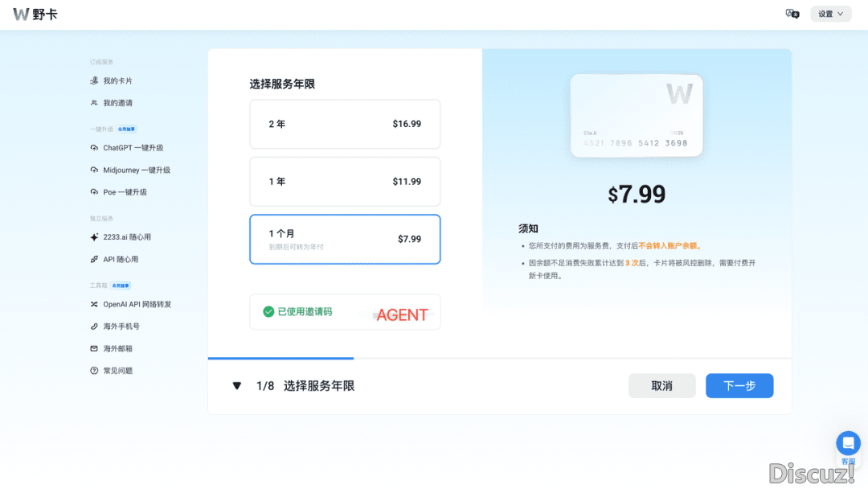868x493 pixels.
Task: Open 常见问题 page
Action: [x=117, y=371]
